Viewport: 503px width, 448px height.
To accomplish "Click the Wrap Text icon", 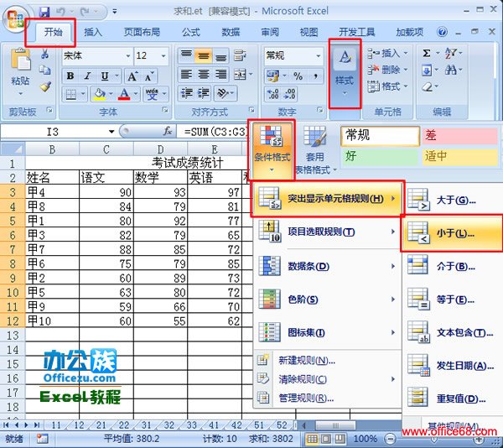I will [240, 55].
